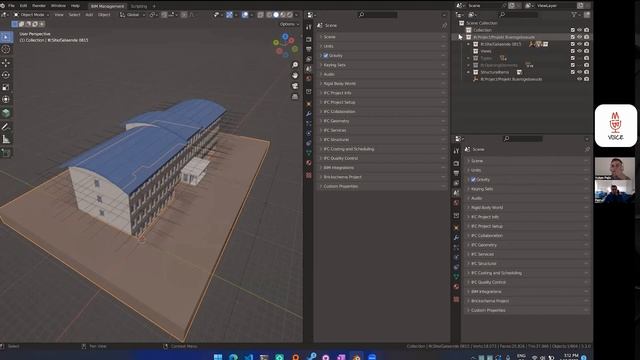
Task: Activate the Measure ruler tool
Action: [x=6, y=139]
